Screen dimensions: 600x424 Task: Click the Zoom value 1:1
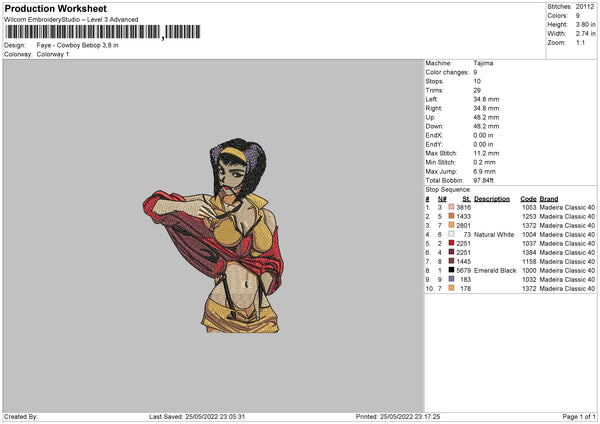(580, 43)
